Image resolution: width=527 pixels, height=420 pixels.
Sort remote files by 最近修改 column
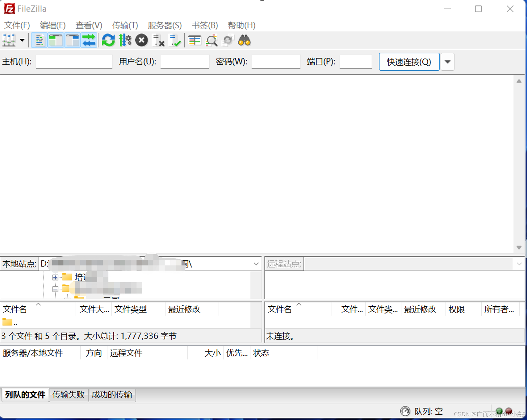pyautogui.click(x=423, y=309)
